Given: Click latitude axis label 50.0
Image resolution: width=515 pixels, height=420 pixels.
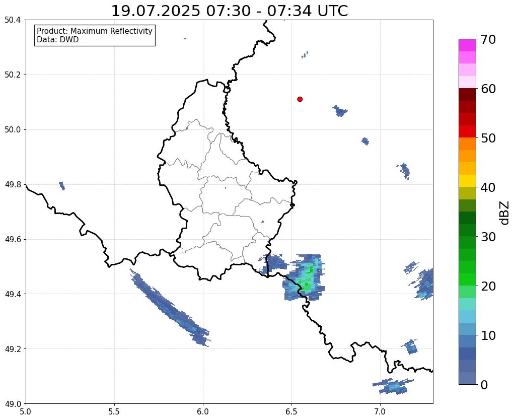Looking at the screenshot, I should click(x=13, y=130).
